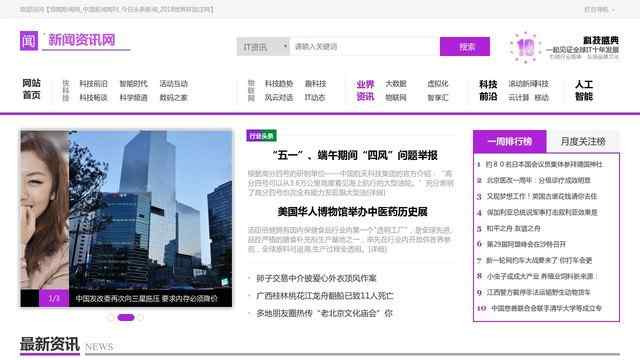The width and height of the screenshot is (640, 360).
Task: Focus the keyword search input field
Action: coord(364,47)
